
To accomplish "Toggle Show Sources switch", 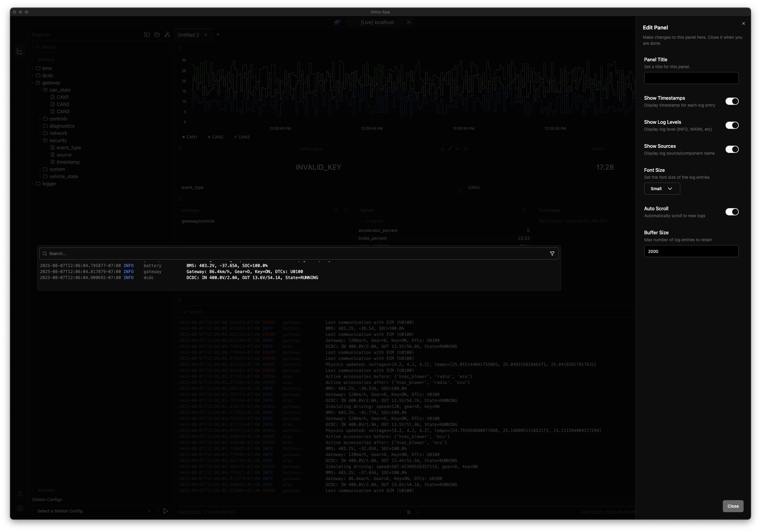I will pyautogui.click(x=732, y=150).
